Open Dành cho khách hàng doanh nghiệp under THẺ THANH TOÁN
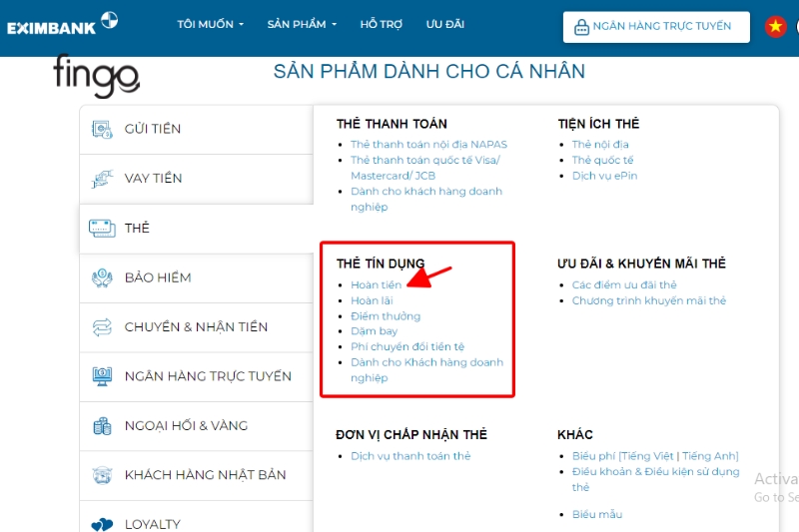Screen dimensions: 799x532 tap(426, 199)
